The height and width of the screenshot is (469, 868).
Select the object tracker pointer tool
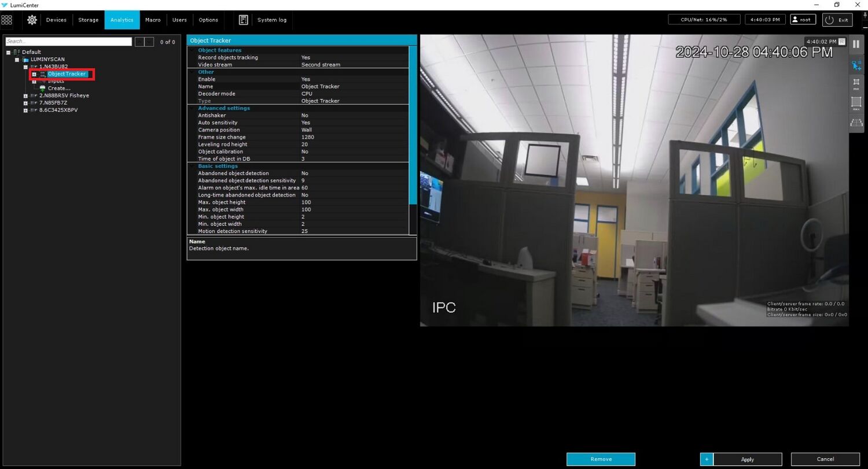click(x=856, y=65)
